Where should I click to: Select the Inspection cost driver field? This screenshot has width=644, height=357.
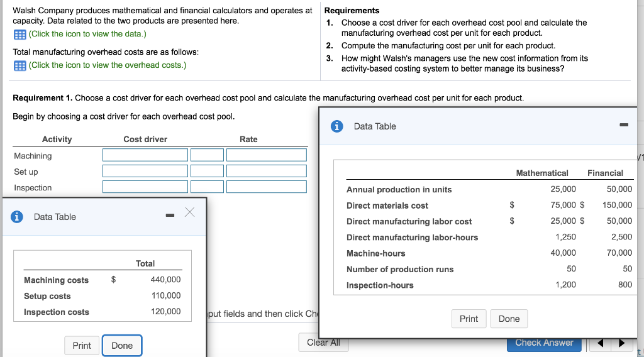coord(145,187)
